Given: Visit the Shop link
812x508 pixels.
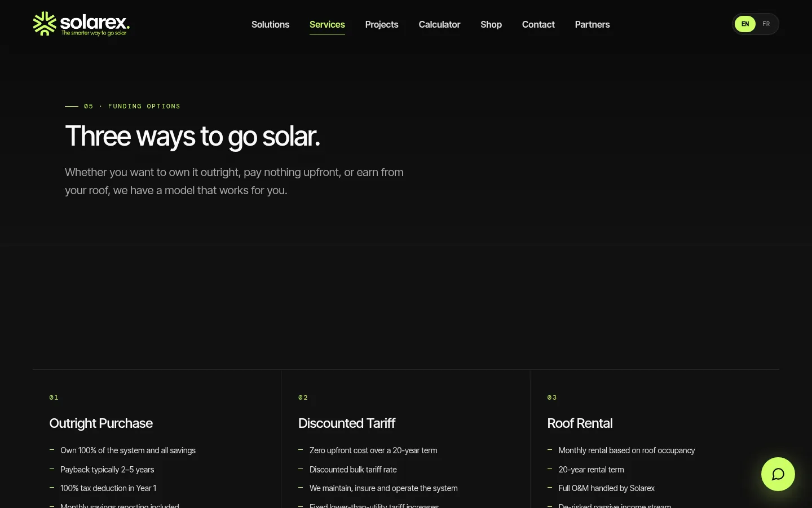Looking at the screenshot, I should tap(491, 25).
